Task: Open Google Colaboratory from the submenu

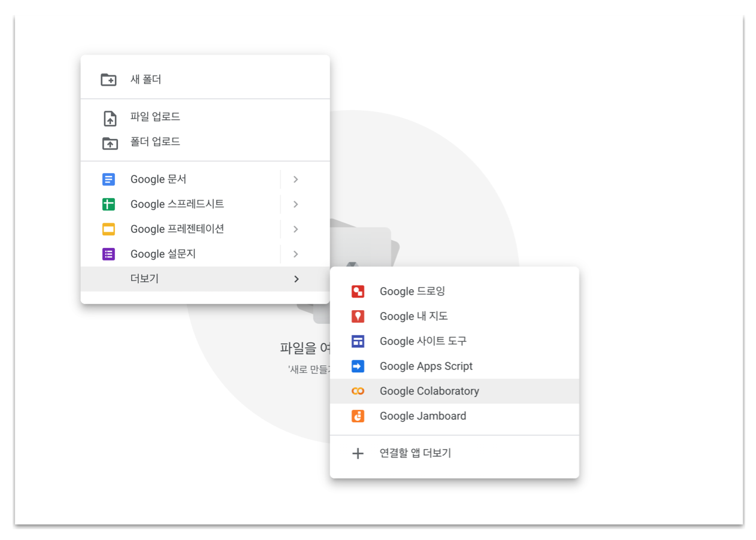Action: point(454,391)
